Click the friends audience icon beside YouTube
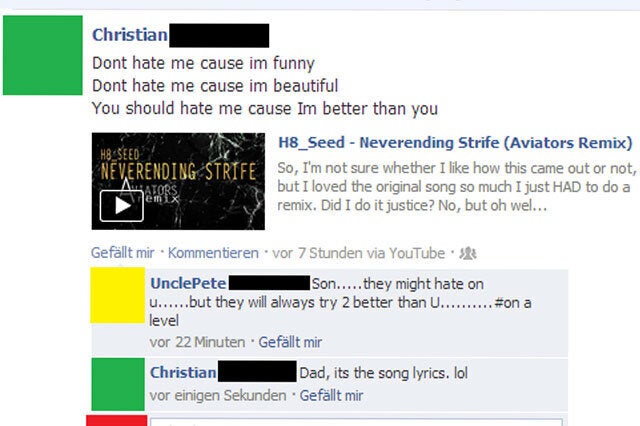 pos(468,253)
